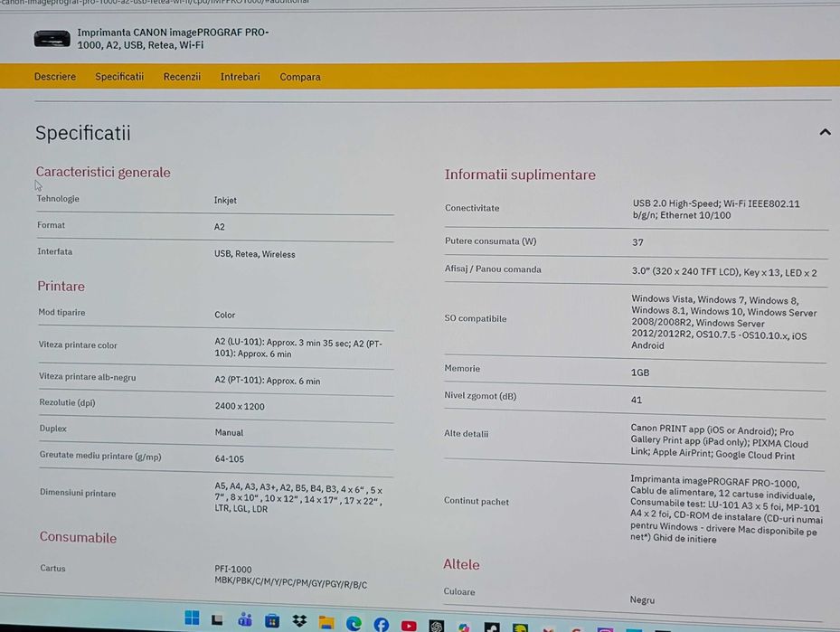Click the Format value A2
The height and width of the screenshot is (632, 840).
220,227
